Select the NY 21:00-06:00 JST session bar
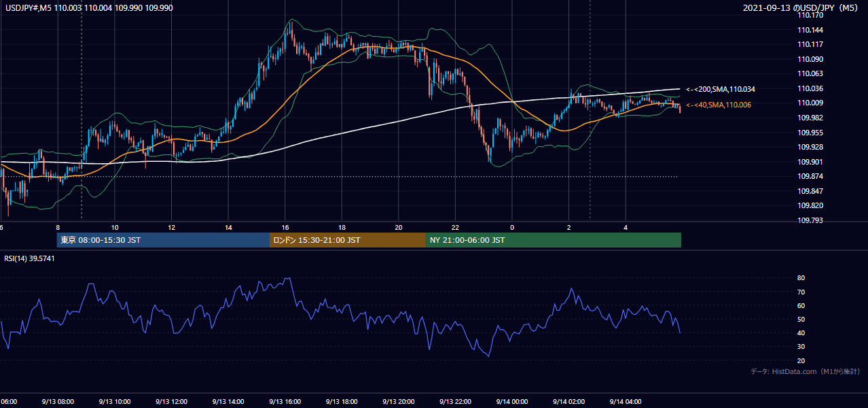Image resolution: width=868 pixels, height=408 pixels. [554, 240]
